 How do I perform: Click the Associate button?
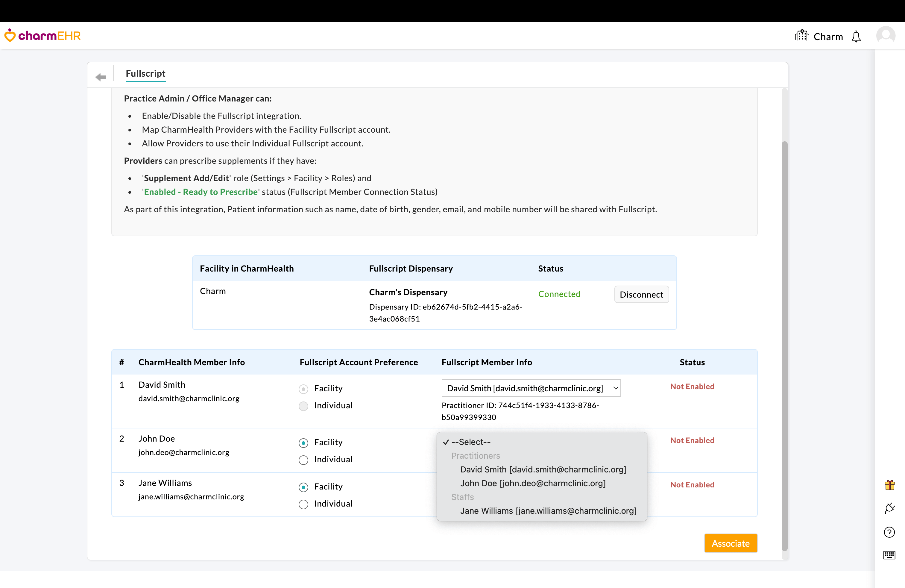pos(730,543)
